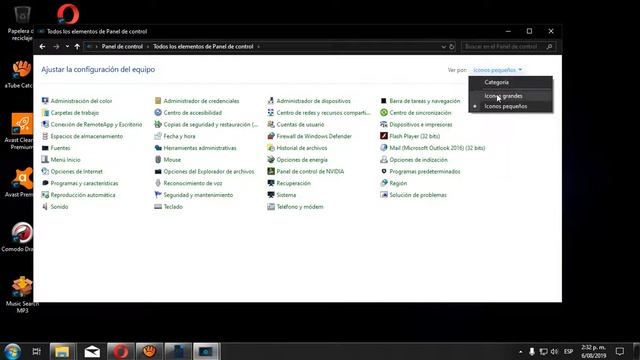The width and height of the screenshot is (640, 360).
Task: Click the Región globe icon
Action: click(x=384, y=183)
